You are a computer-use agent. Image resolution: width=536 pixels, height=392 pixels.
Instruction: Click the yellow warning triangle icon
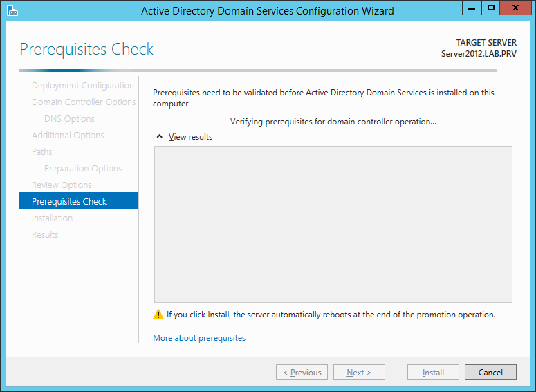[158, 315]
